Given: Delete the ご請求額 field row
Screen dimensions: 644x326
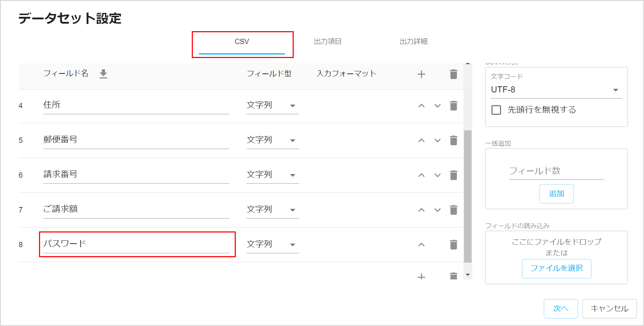Looking at the screenshot, I should [453, 210].
